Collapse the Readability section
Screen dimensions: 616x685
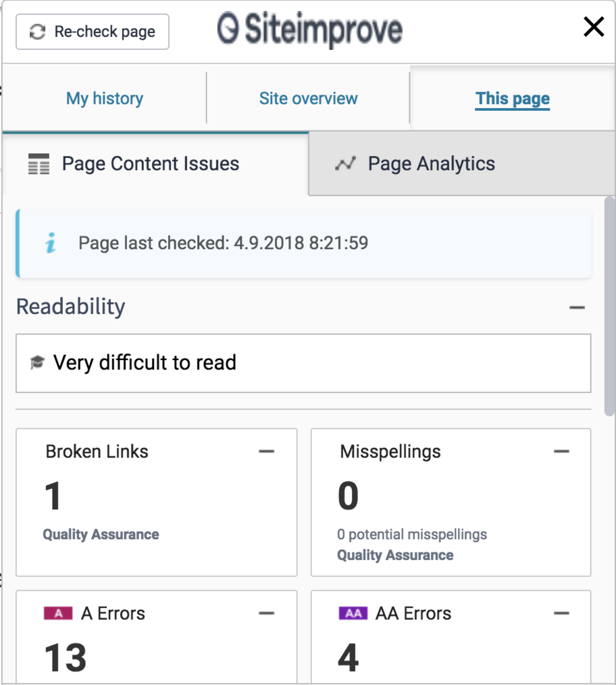(x=576, y=307)
